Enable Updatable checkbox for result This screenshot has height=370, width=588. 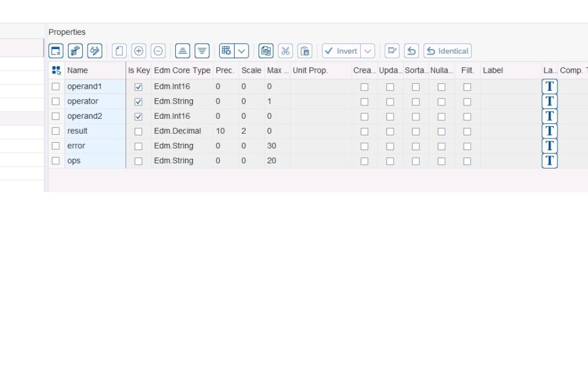390,132
